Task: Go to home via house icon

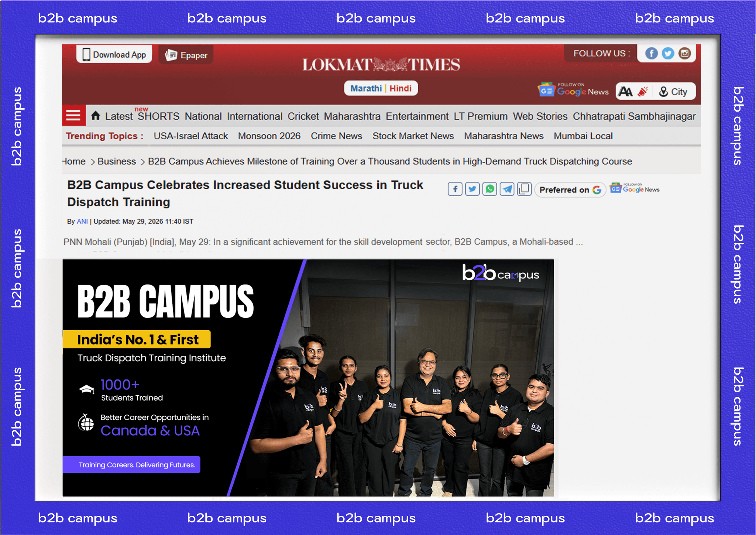Action: (x=96, y=116)
